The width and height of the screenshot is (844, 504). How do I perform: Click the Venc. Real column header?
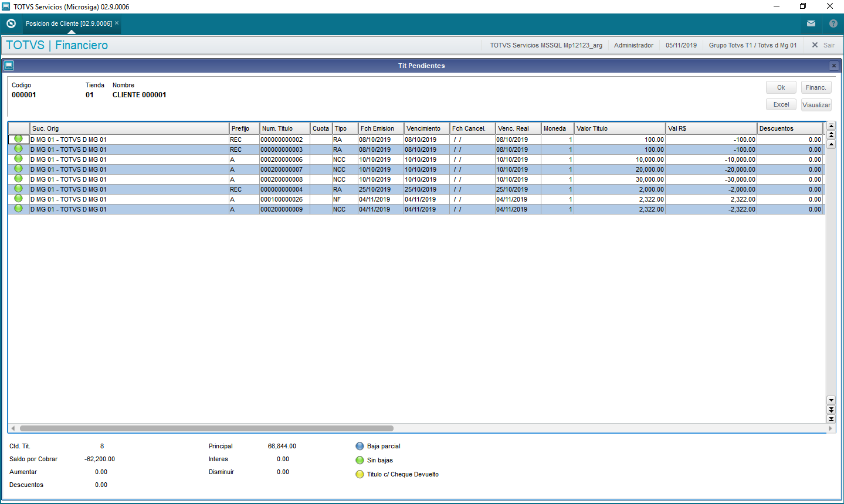click(518, 128)
